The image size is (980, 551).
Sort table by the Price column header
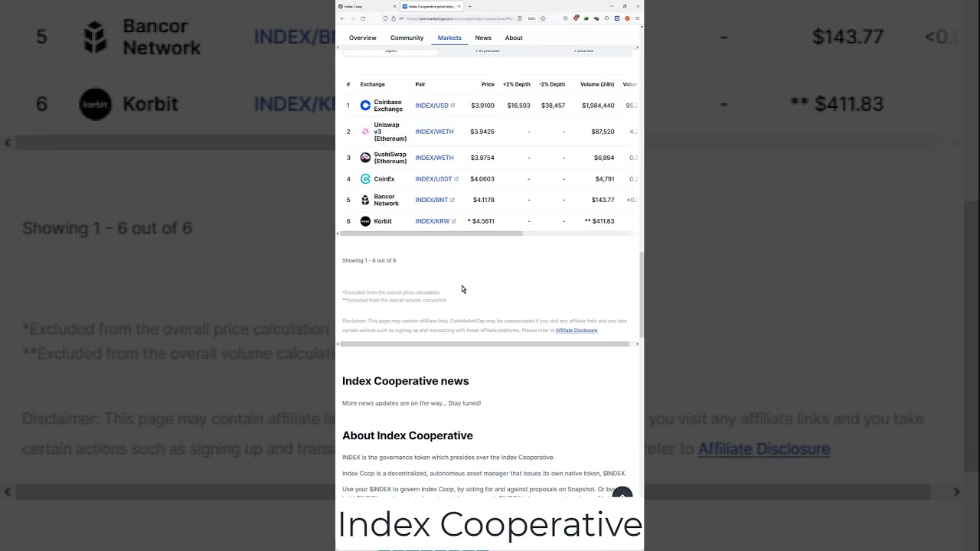(x=488, y=84)
